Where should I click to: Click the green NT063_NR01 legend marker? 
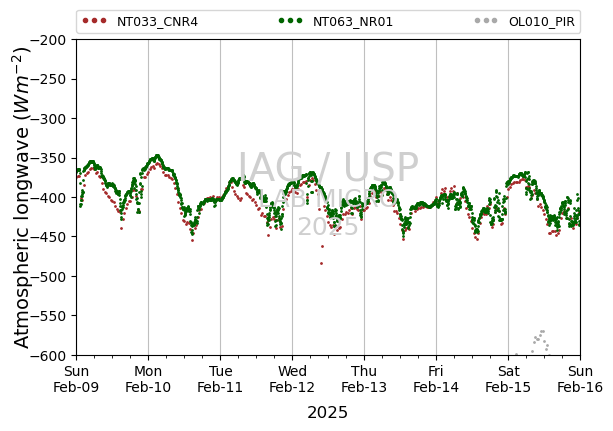290,21
